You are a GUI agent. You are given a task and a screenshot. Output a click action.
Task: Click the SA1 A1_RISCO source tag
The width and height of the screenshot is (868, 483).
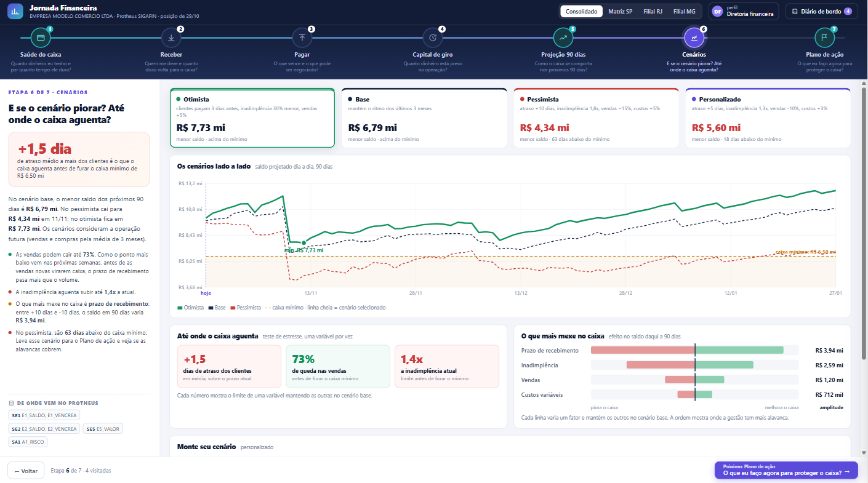click(28, 442)
